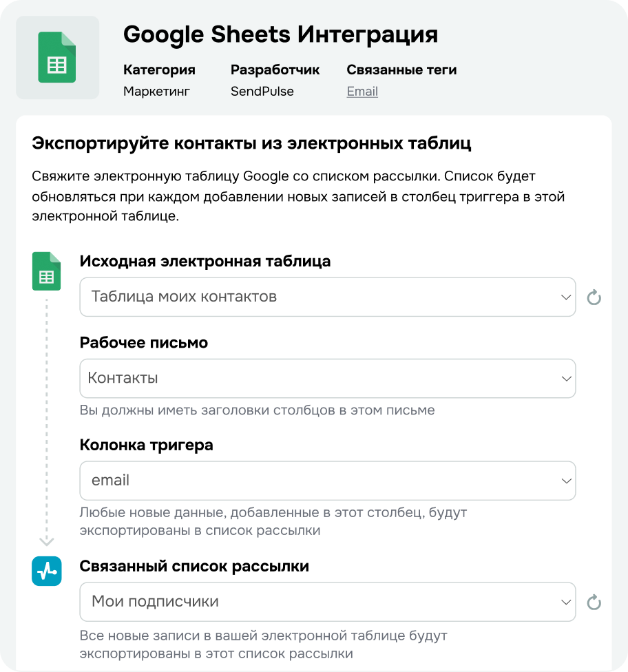Open the 'email' trigger column dropdown
This screenshot has height=672, width=628.
pyautogui.click(x=328, y=481)
